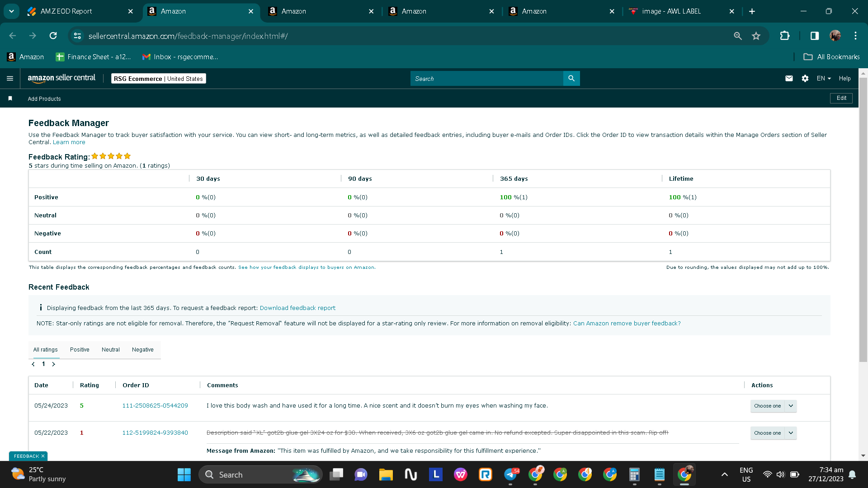Click the current page number 1

pyautogui.click(x=43, y=364)
